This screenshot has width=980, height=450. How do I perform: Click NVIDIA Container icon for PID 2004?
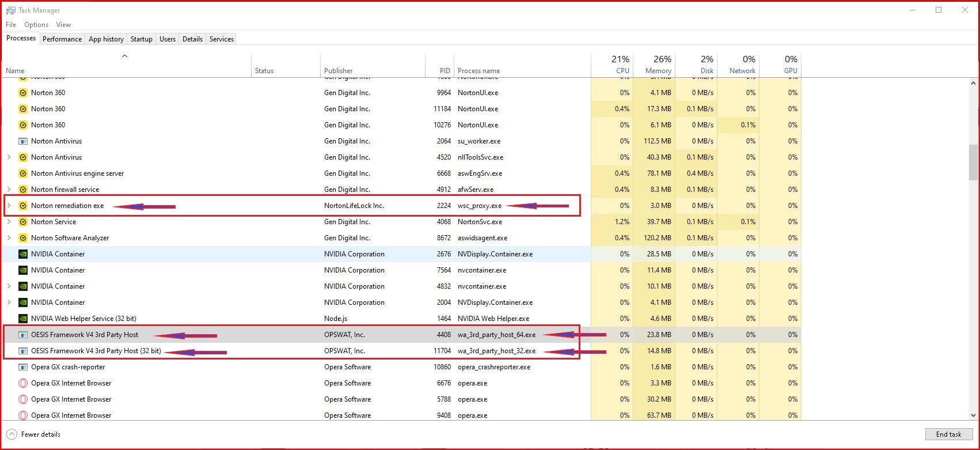click(23, 302)
